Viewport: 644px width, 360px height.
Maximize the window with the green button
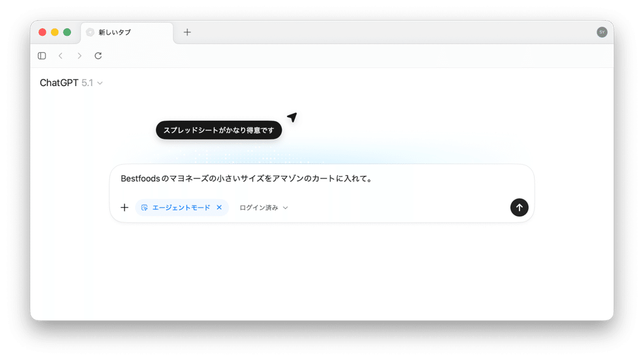(67, 32)
